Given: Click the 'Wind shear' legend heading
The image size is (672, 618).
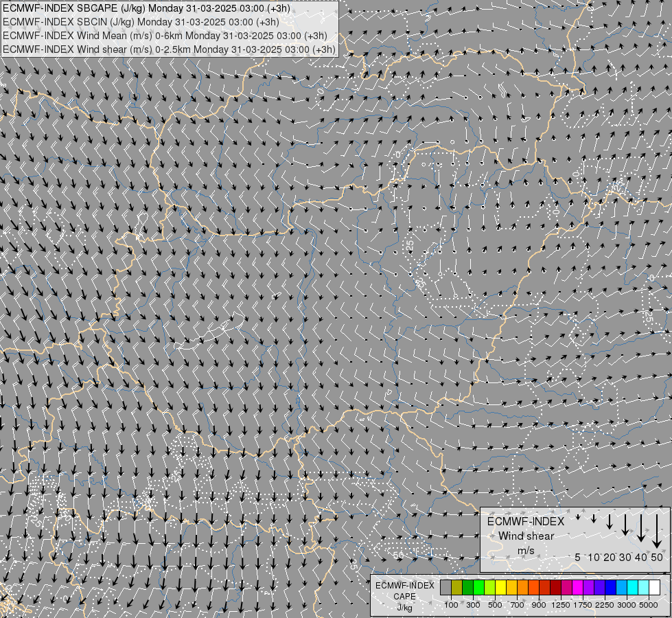Looking at the screenshot, I should (526, 536).
